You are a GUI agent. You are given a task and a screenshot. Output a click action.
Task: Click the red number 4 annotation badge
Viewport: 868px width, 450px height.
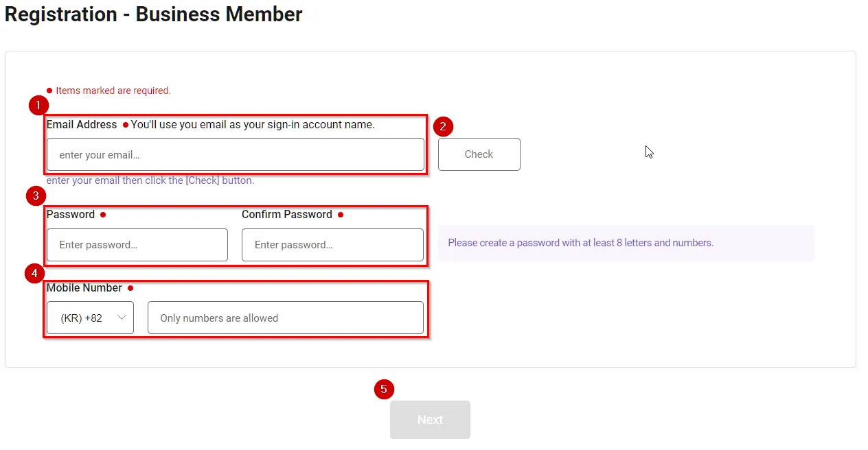tap(34, 274)
